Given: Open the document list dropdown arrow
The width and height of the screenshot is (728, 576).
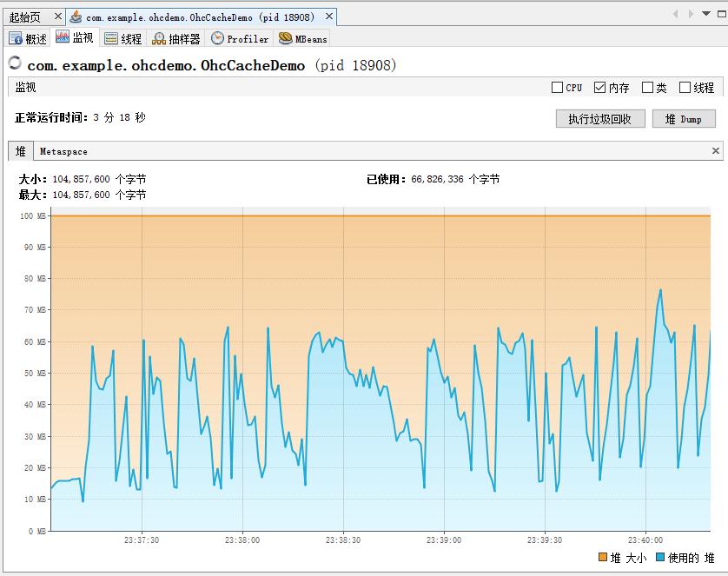Looking at the screenshot, I should (705, 15).
